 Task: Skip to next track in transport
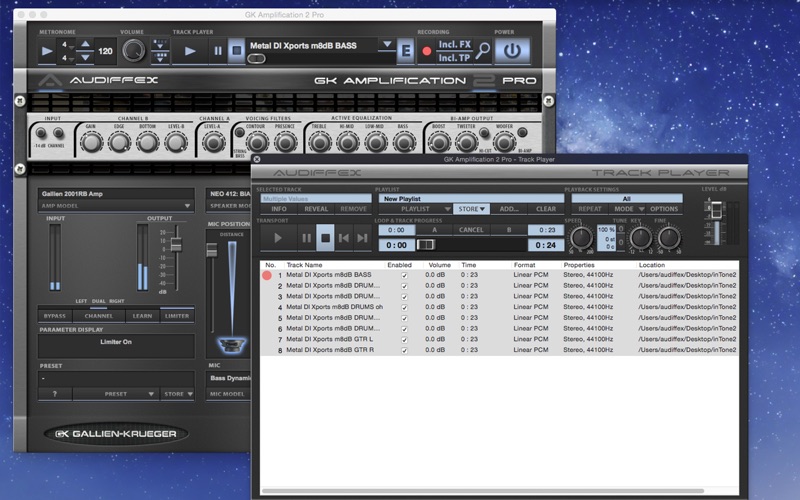click(x=363, y=238)
